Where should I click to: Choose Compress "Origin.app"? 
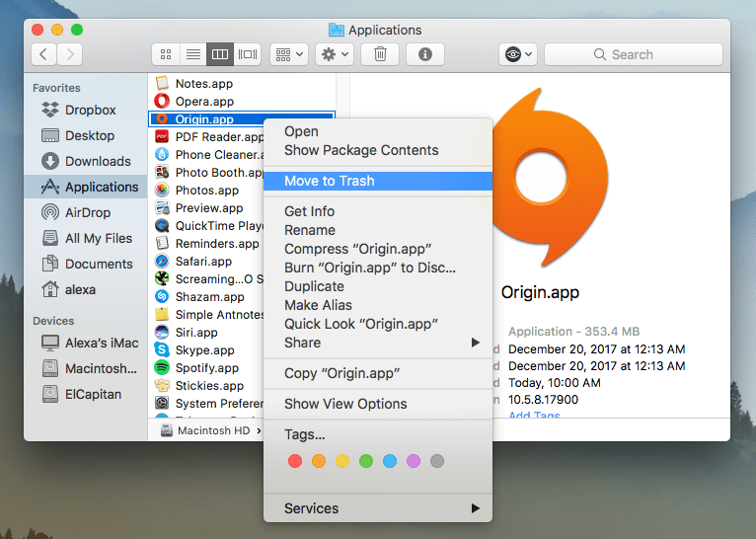point(378,249)
